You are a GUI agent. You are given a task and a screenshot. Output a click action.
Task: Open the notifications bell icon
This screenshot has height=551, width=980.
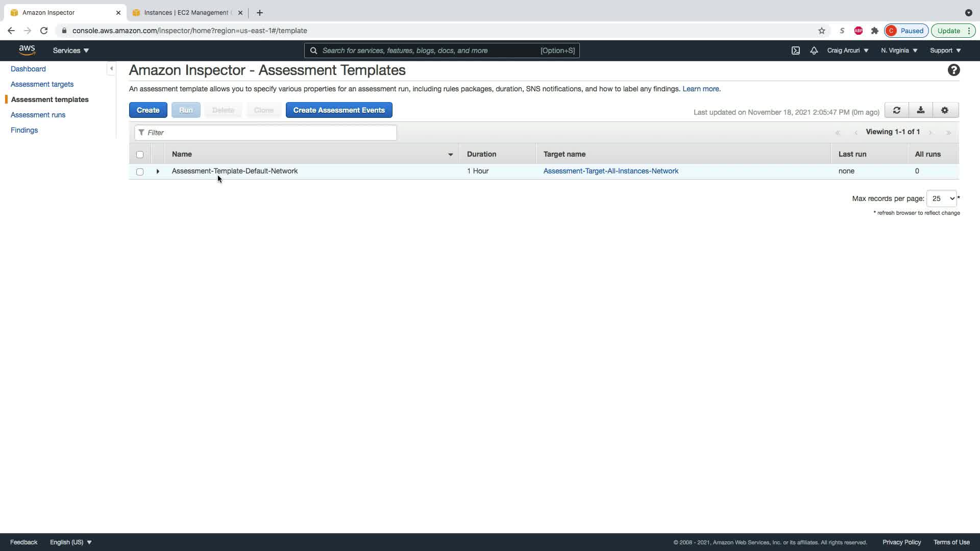pos(814,51)
